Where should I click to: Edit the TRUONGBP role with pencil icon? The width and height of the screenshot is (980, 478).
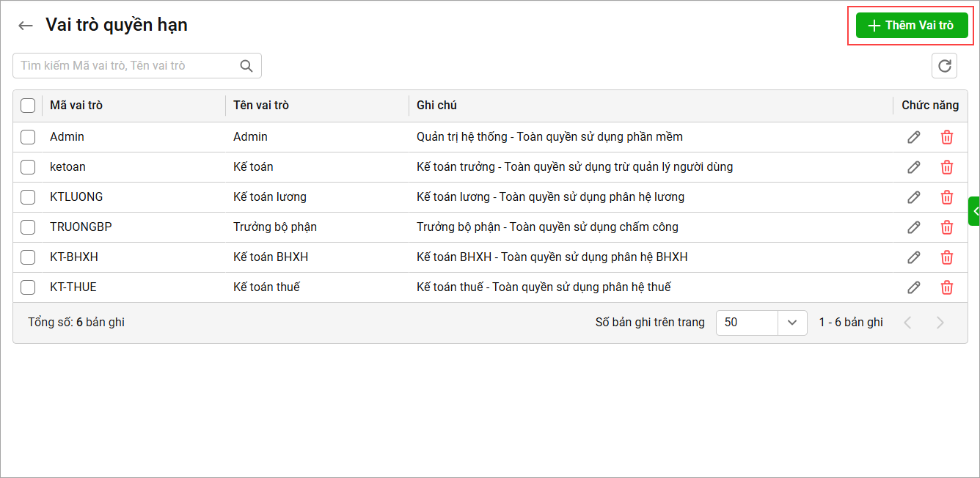tap(914, 227)
